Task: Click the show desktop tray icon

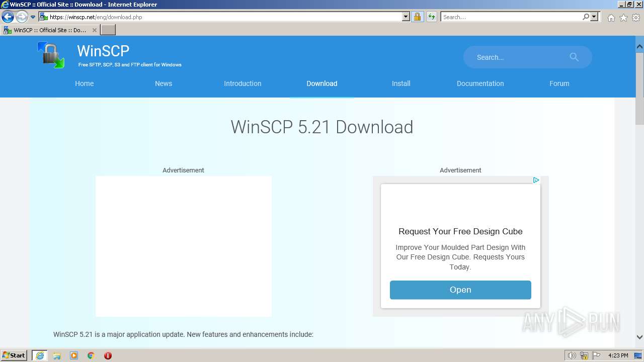Action: click(638, 355)
